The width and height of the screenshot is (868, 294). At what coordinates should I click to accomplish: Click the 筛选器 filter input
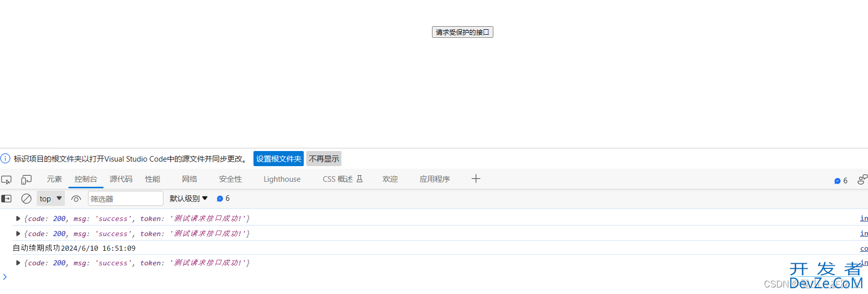click(x=126, y=198)
